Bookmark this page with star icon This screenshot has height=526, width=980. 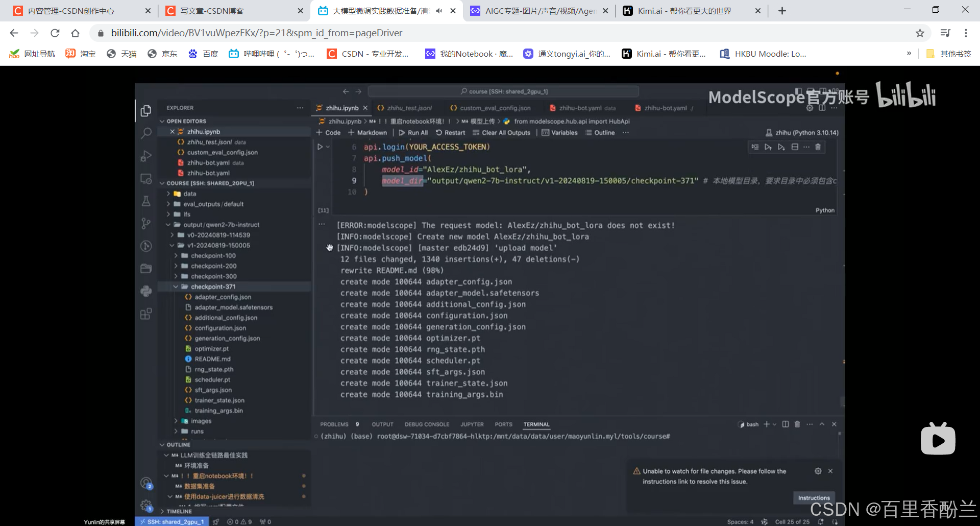pyautogui.click(x=920, y=33)
